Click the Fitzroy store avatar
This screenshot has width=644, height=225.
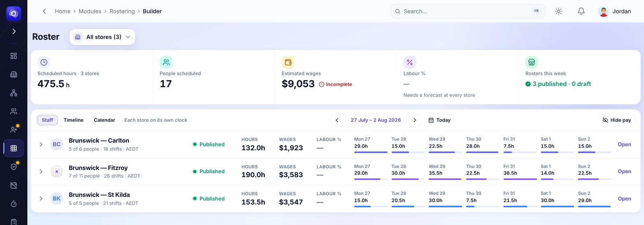click(57, 172)
